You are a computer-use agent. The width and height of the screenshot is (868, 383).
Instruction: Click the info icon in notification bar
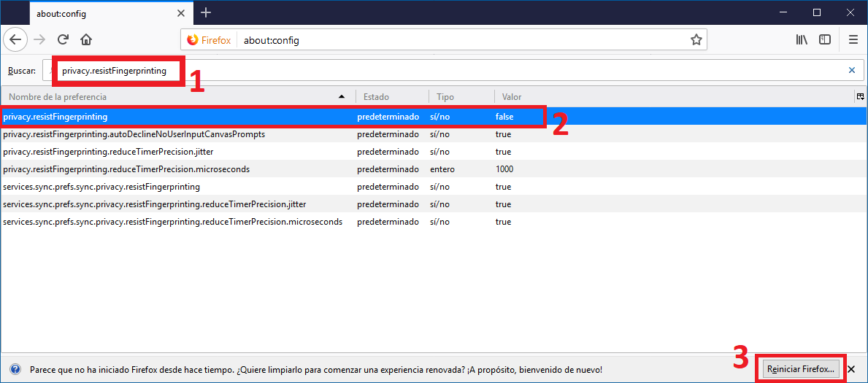(x=15, y=369)
